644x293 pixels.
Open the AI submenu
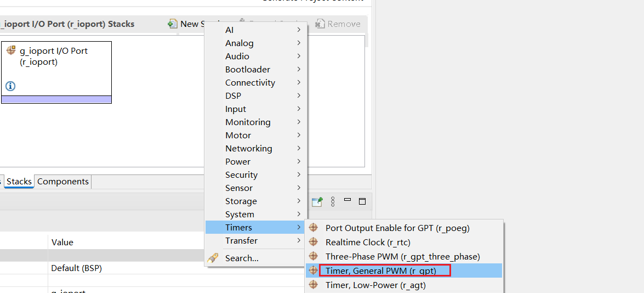coord(256,30)
